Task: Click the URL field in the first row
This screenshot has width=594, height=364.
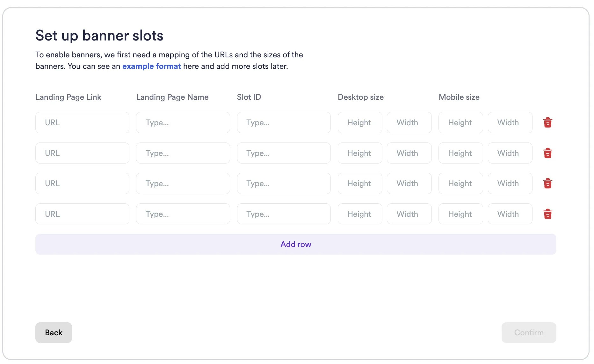Action: (82, 122)
